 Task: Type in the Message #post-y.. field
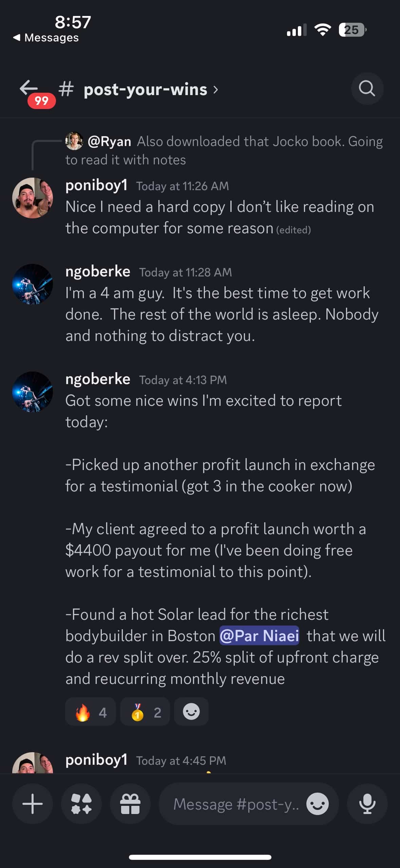click(x=236, y=804)
